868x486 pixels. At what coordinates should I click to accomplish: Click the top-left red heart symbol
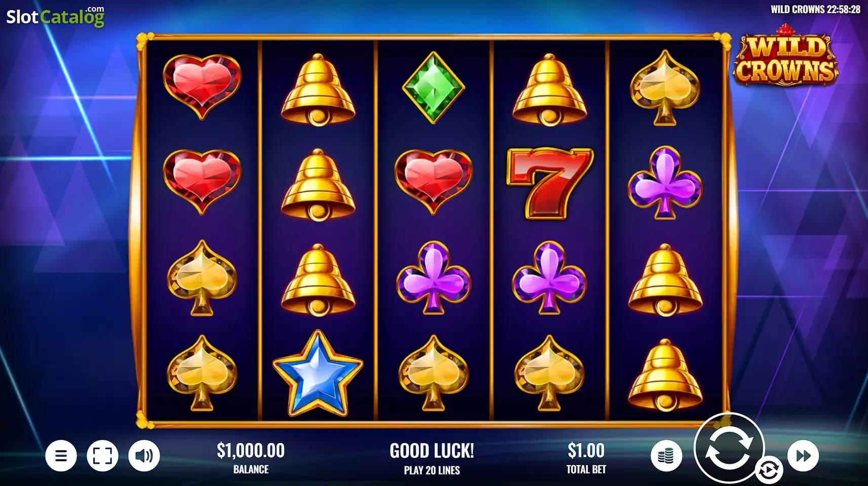click(202, 87)
